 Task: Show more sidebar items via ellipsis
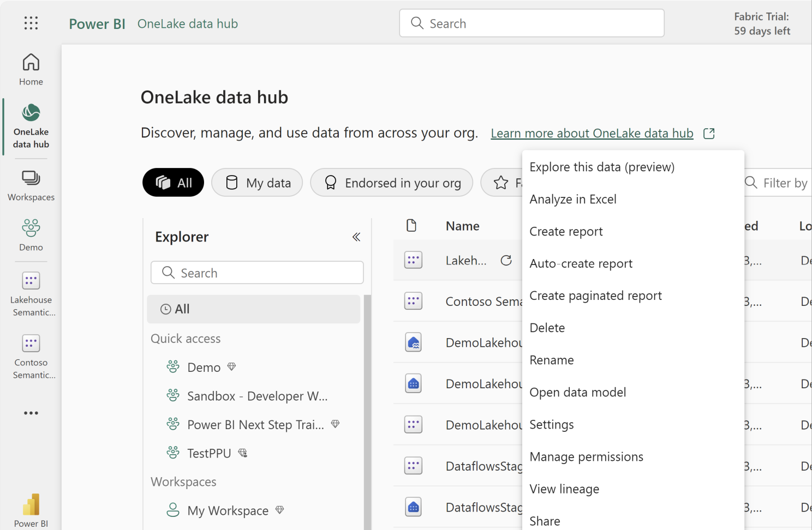click(x=31, y=413)
